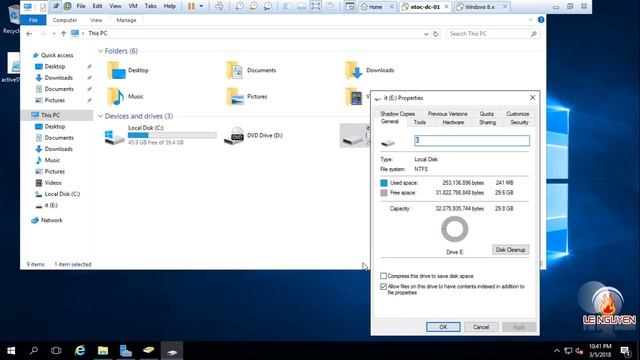Collapse the Folders (6) group
The height and width of the screenshot is (360, 640).
click(x=100, y=51)
